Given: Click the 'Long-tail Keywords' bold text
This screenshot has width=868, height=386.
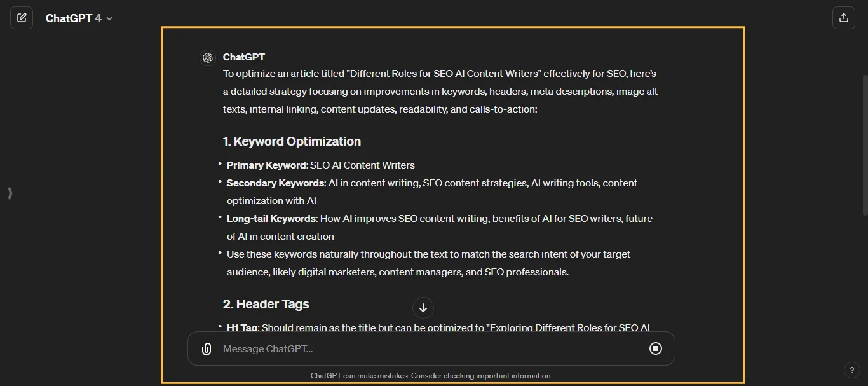Looking at the screenshot, I should [272, 219].
